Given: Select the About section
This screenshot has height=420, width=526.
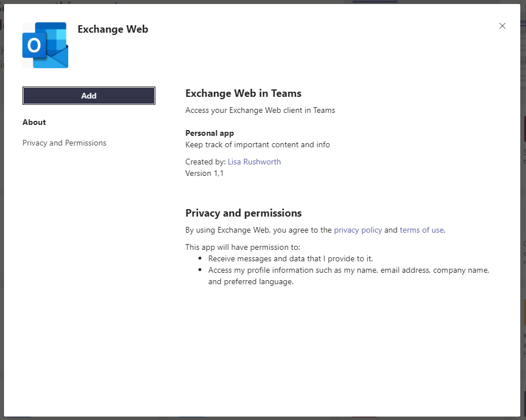Looking at the screenshot, I should [x=34, y=123].
